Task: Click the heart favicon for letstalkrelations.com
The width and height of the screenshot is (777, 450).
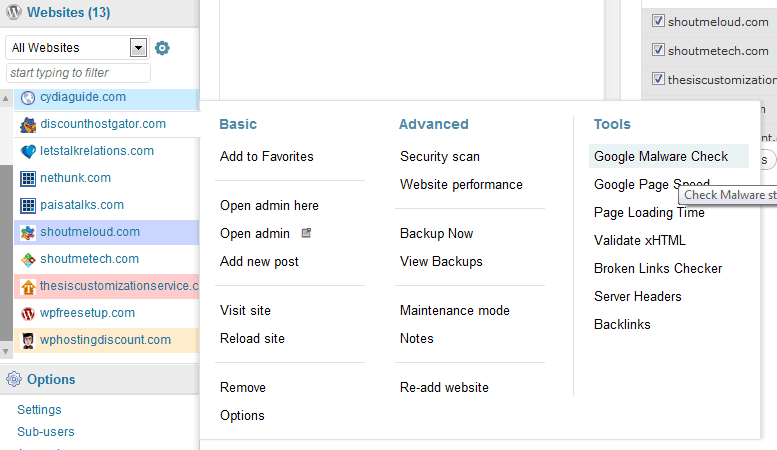Action: tap(28, 152)
